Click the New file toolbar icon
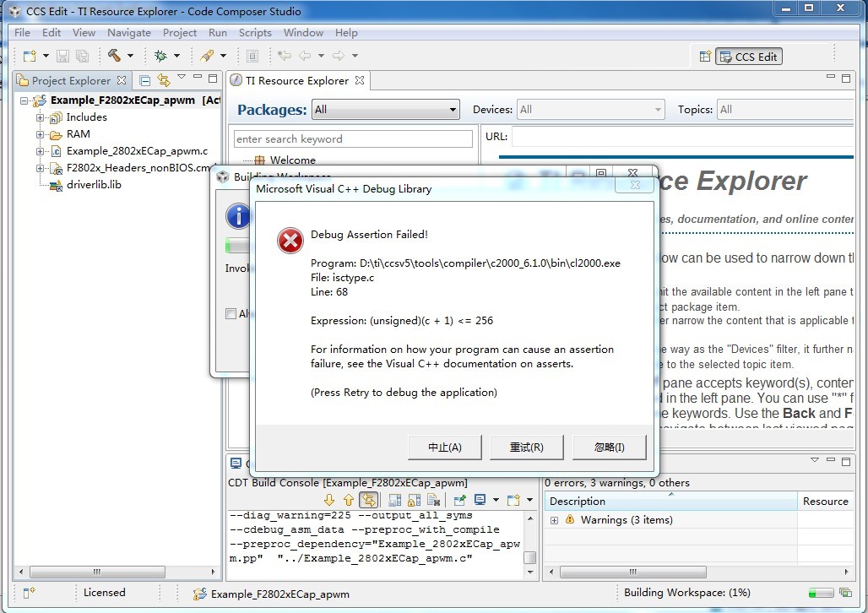Screen dimensions: 868x613 tap(30, 56)
